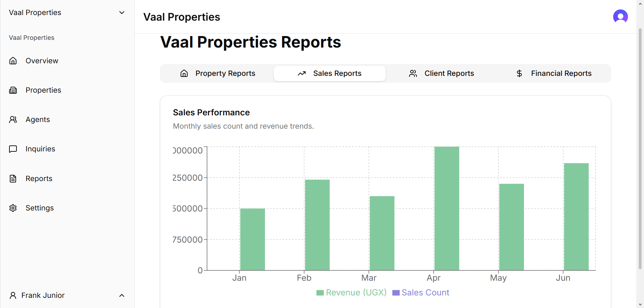Screen dimensions: 644x308
Task: Go to the Financial Reports tab
Action: [x=554, y=73]
